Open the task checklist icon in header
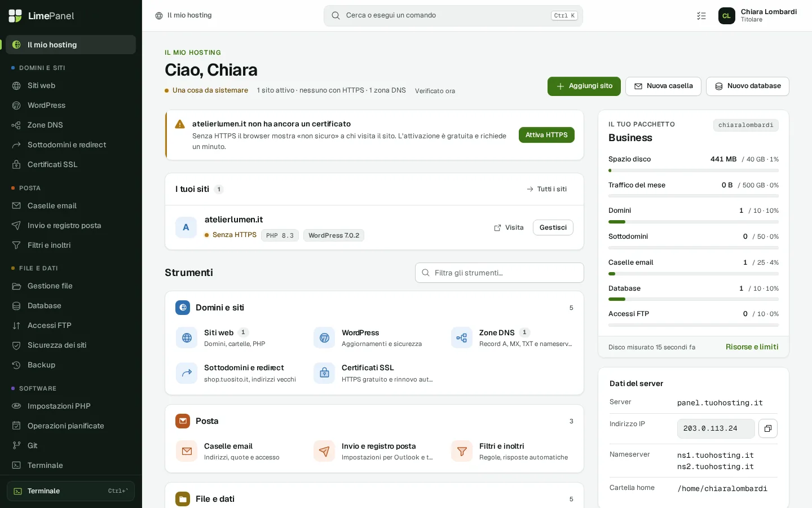Image resolution: width=812 pixels, height=508 pixels. [701, 16]
